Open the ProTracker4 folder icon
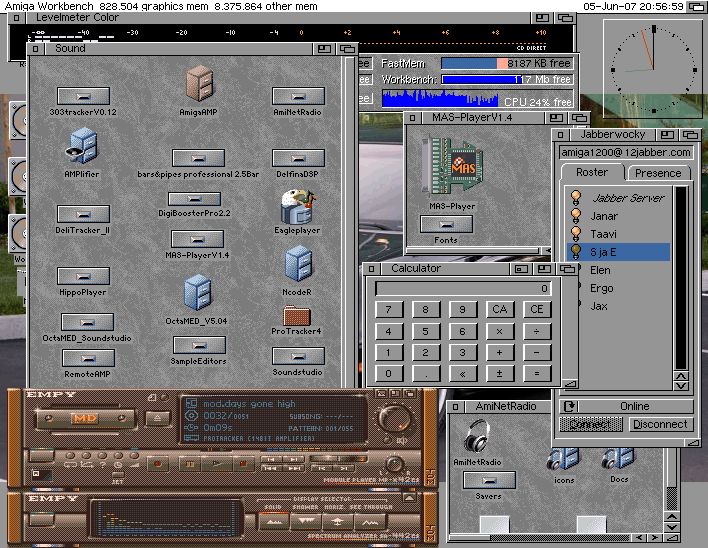The width and height of the screenshot is (708, 548). coord(297,316)
